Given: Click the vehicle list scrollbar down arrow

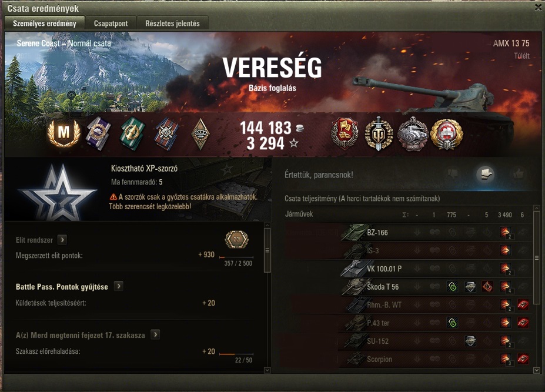Looking at the screenshot, I should click(537, 370).
